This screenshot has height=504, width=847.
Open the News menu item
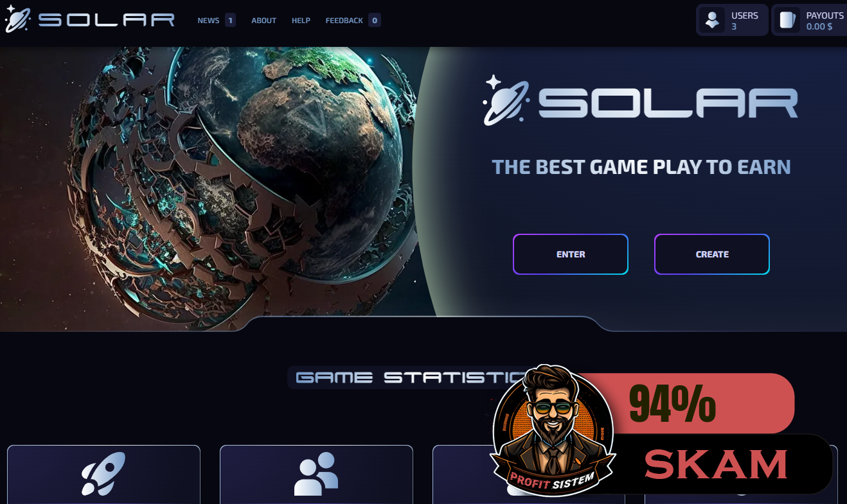click(208, 21)
